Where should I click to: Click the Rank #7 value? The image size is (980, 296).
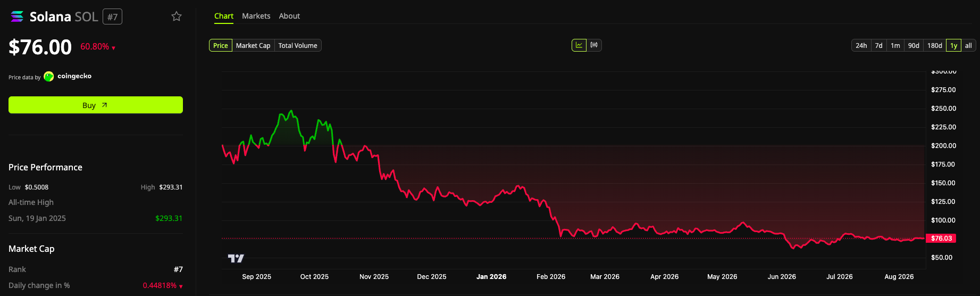[x=178, y=269]
